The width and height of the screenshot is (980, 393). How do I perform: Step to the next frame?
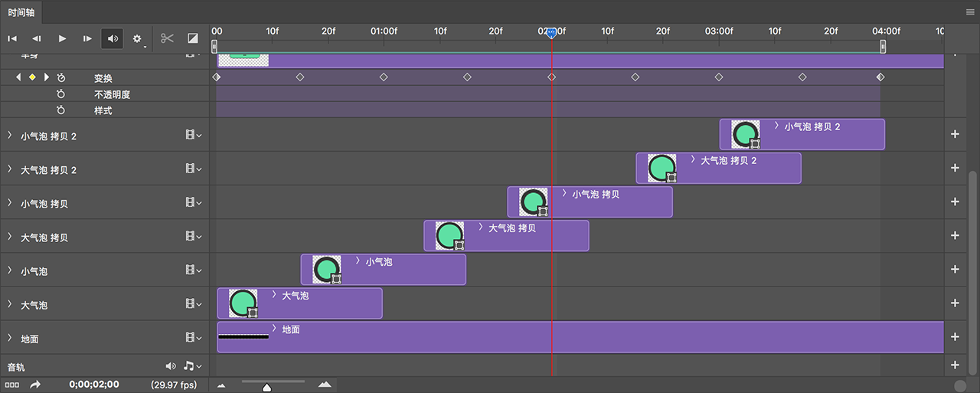tap(87, 38)
